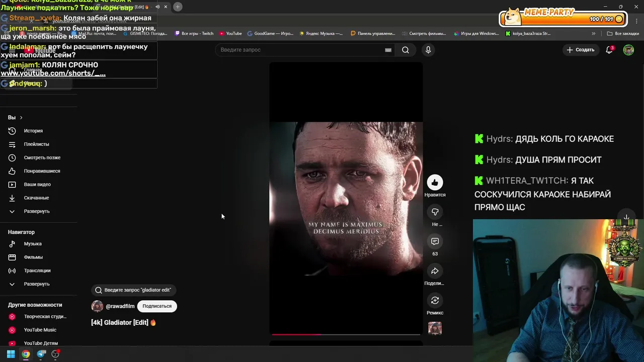Open the sound thumbnail below Remix

[435, 328]
